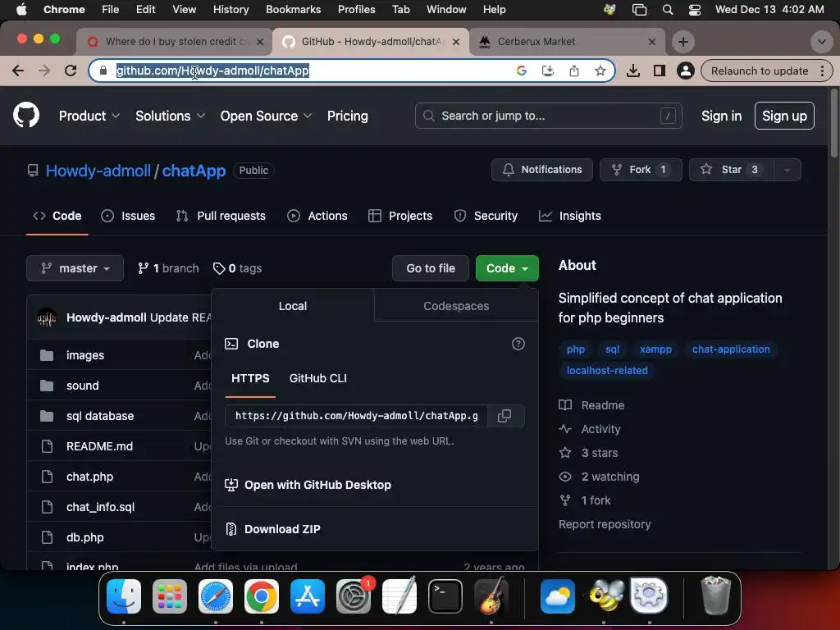840x630 pixels.
Task: Open the History menu in the menu bar
Action: (x=231, y=10)
